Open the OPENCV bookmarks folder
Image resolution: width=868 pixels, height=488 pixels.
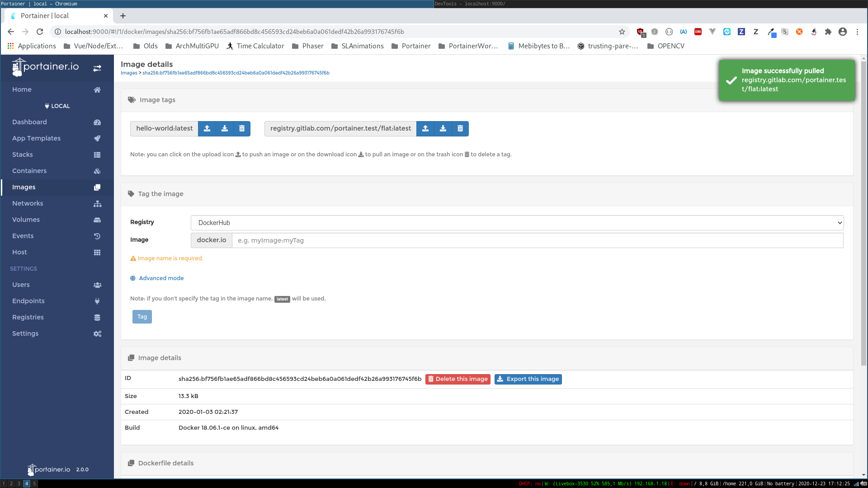[x=665, y=46]
